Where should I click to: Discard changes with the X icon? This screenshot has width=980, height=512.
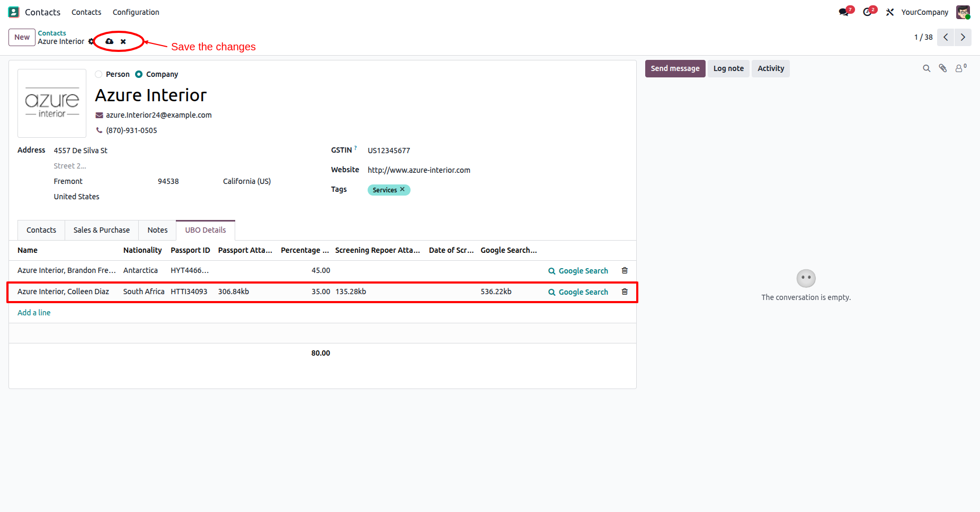click(x=123, y=41)
